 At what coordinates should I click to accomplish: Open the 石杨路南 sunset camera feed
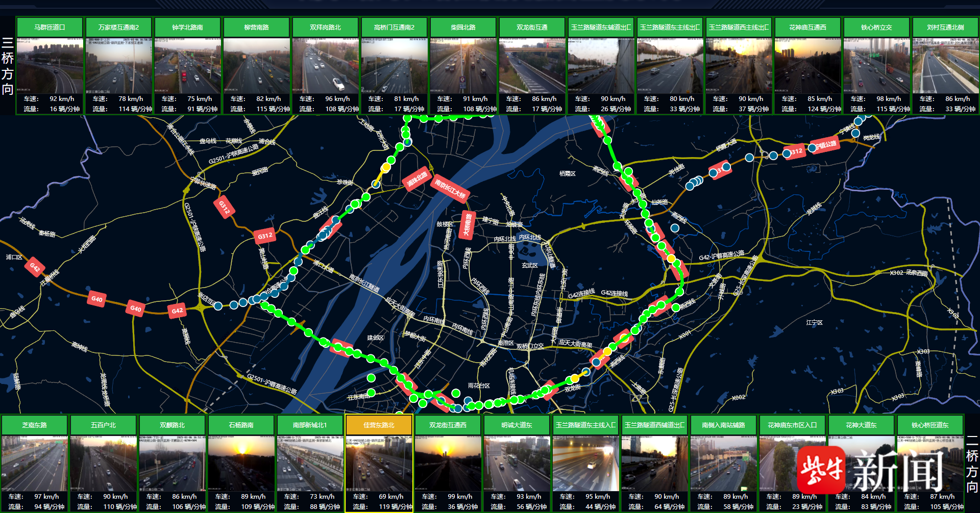point(241,463)
